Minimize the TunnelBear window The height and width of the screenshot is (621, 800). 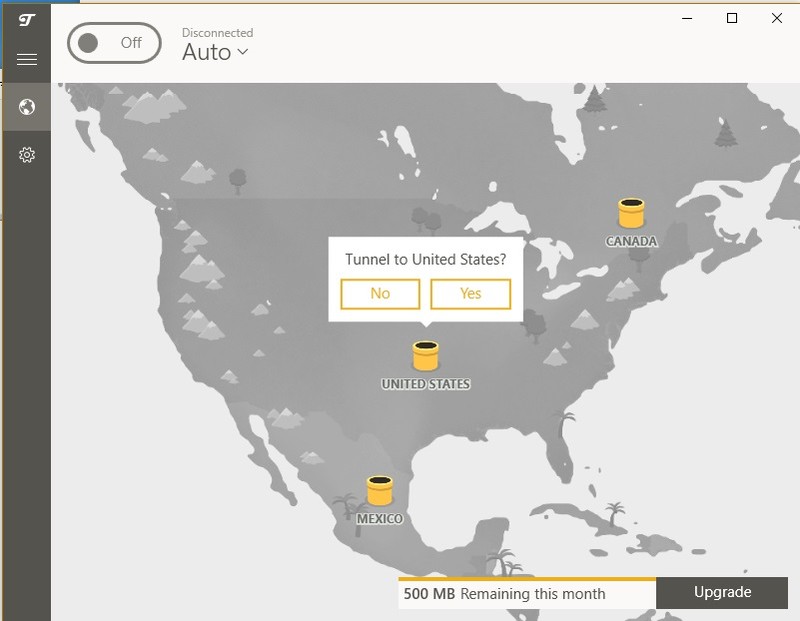[686, 18]
